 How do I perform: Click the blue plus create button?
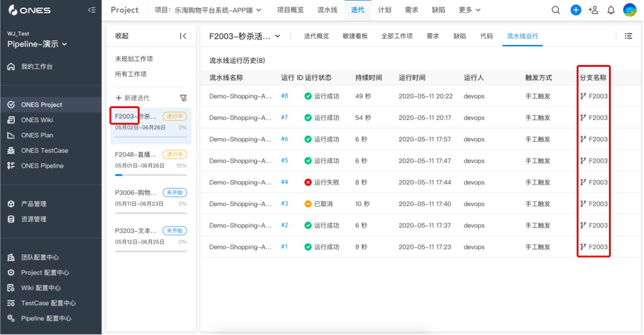coord(576,10)
